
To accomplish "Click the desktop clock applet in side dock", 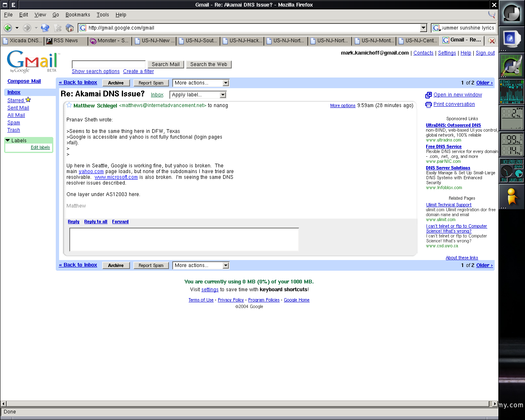I will (x=511, y=171).
